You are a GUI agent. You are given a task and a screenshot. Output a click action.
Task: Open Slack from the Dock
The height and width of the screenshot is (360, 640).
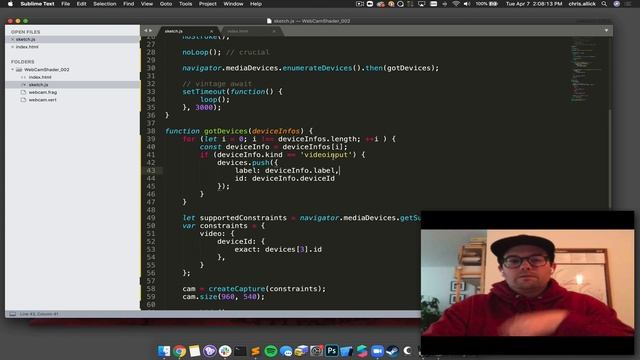point(225,351)
